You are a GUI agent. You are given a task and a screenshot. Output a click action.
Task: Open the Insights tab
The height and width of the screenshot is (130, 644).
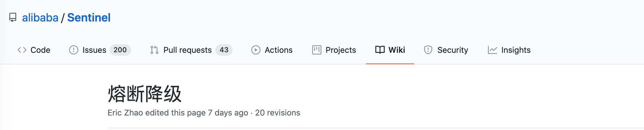[x=516, y=50]
